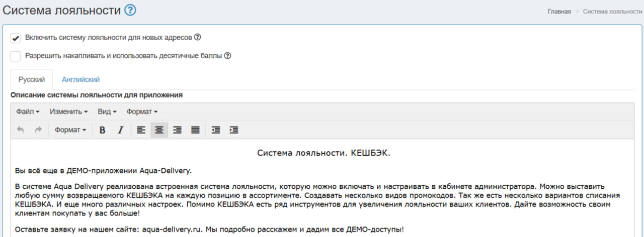Center-align text in the editor

tap(159, 130)
